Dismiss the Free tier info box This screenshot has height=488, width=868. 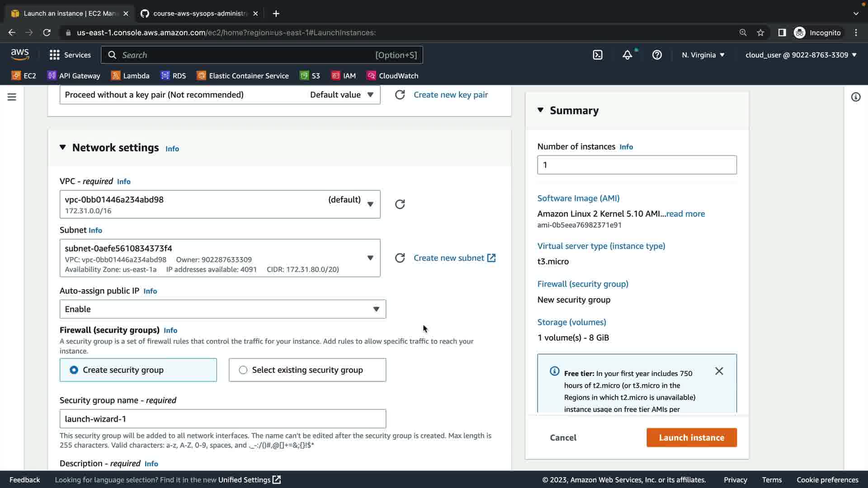719,371
